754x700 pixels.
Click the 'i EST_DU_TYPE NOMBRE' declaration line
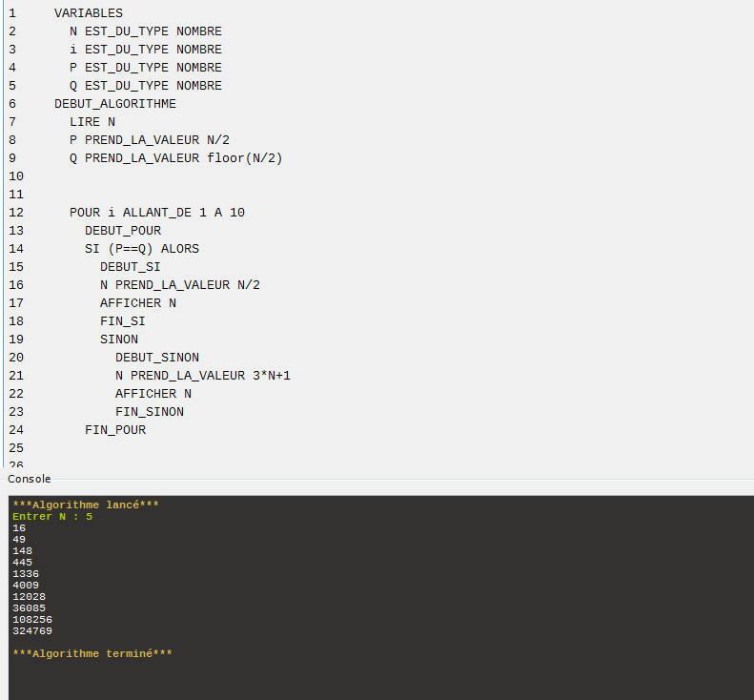145,50
